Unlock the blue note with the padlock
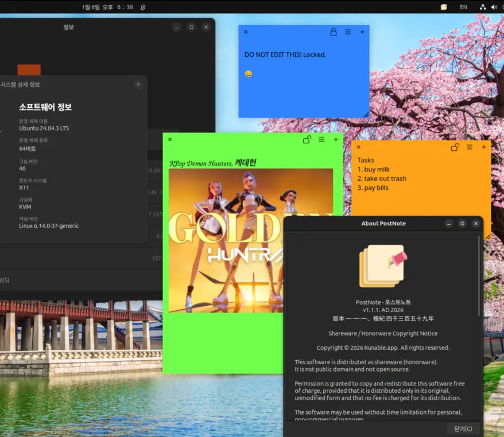Screen dimensions: 504x437 coord(333,32)
